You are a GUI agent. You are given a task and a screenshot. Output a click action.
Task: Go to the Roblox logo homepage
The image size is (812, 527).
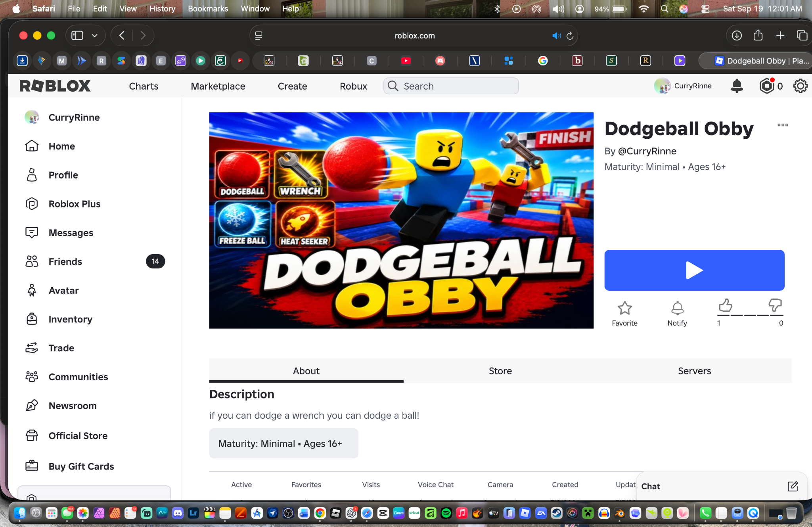55,86
